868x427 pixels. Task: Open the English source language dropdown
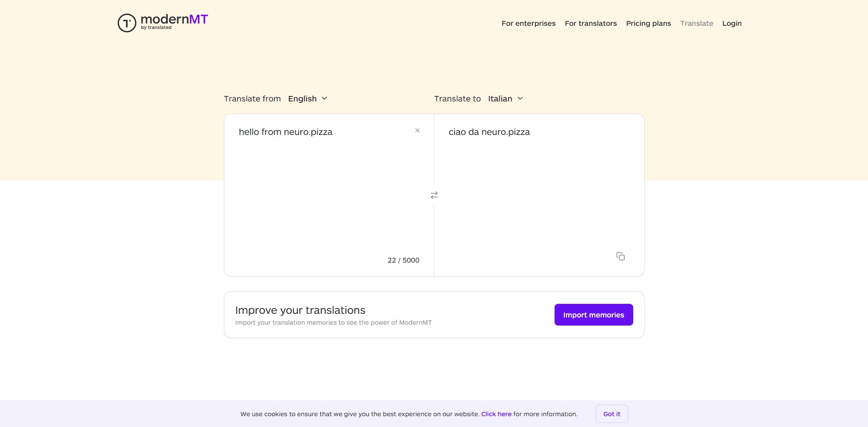[x=308, y=99]
